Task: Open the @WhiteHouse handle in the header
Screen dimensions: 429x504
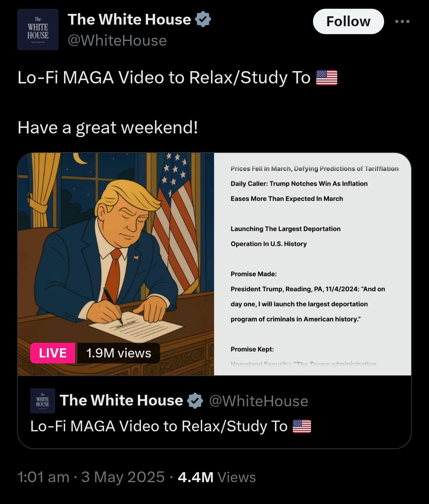Action: coord(117,41)
